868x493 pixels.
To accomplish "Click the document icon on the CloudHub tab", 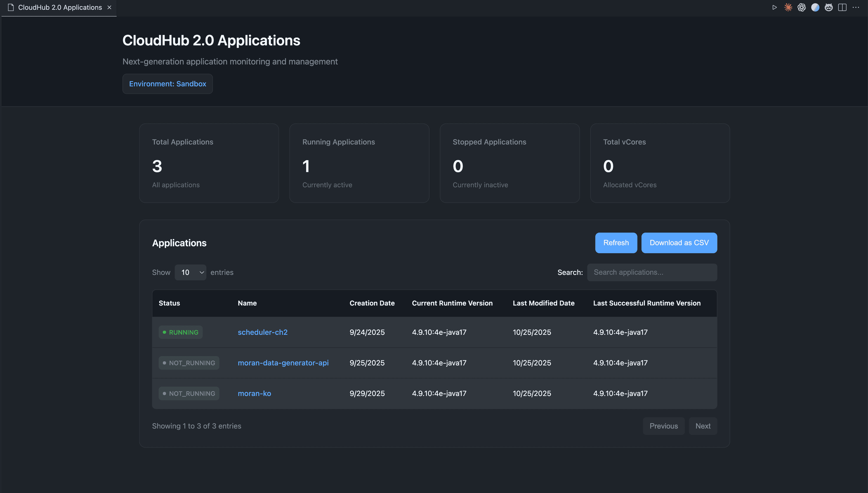I will 10,7.
